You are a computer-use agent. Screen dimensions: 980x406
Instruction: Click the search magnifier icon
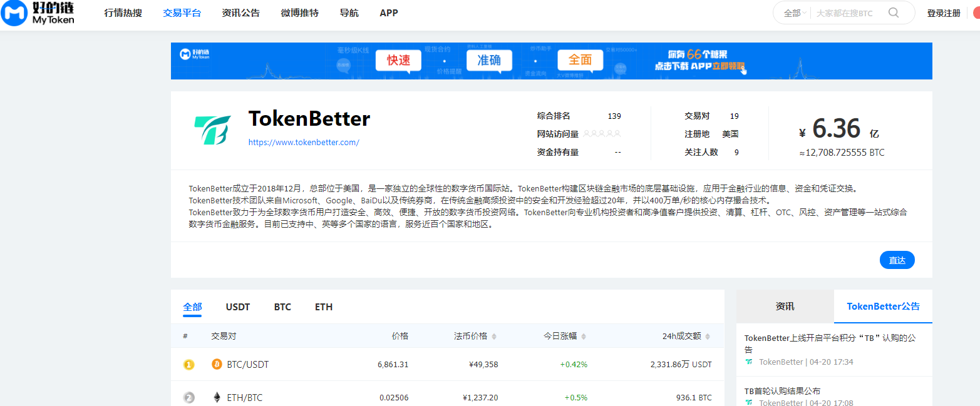pyautogui.click(x=894, y=13)
